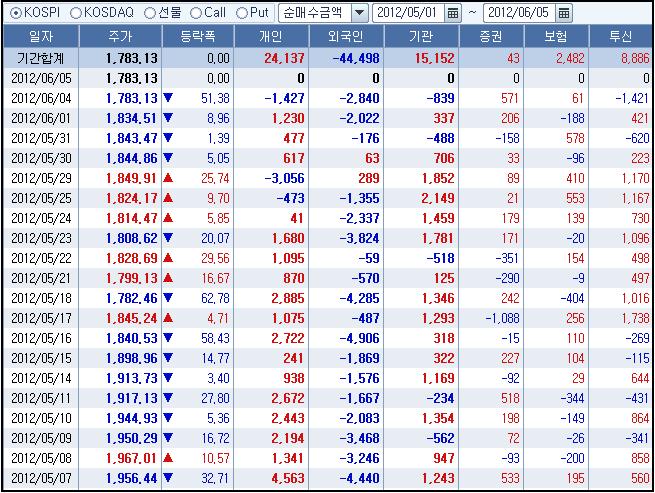Image resolution: width=655 pixels, height=493 pixels.
Task: Click the date cell 2012/05/07
Action: pos(41,478)
